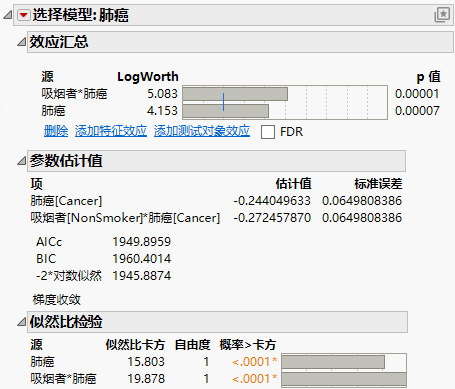Image resolution: width=455 pixels, height=389 pixels.
Task: Click the 添加测试对象效应 link
Action: [202, 131]
